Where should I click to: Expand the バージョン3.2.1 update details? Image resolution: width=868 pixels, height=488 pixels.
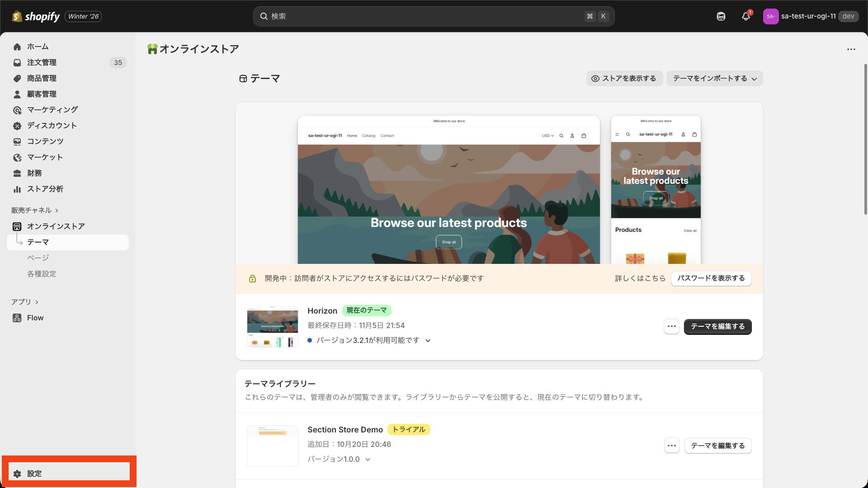(428, 340)
